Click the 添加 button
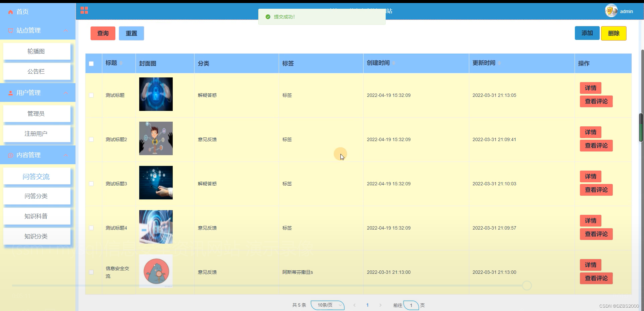The width and height of the screenshot is (644, 311). pyautogui.click(x=587, y=33)
